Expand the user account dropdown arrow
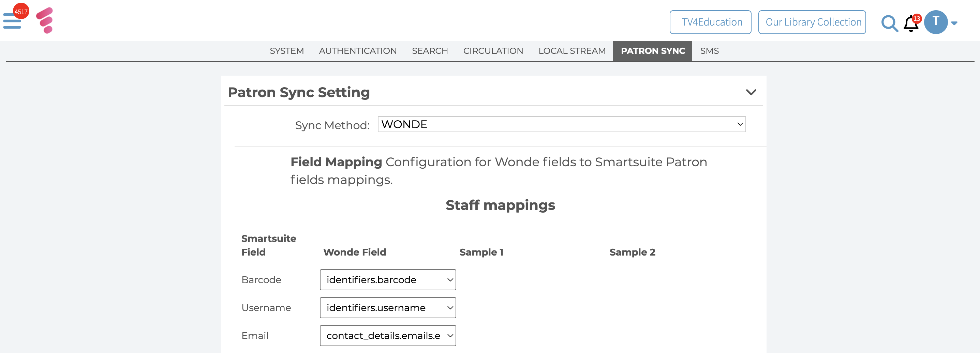This screenshot has height=353, width=980. click(x=954, y=23)
